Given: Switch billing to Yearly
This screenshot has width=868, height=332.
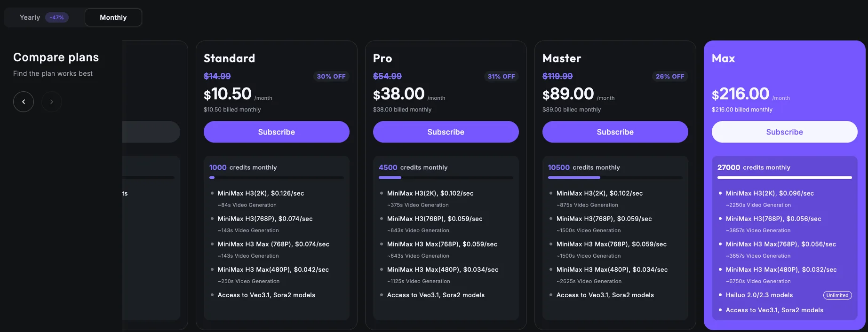Looking at the screenshot, I should [44, 17].
